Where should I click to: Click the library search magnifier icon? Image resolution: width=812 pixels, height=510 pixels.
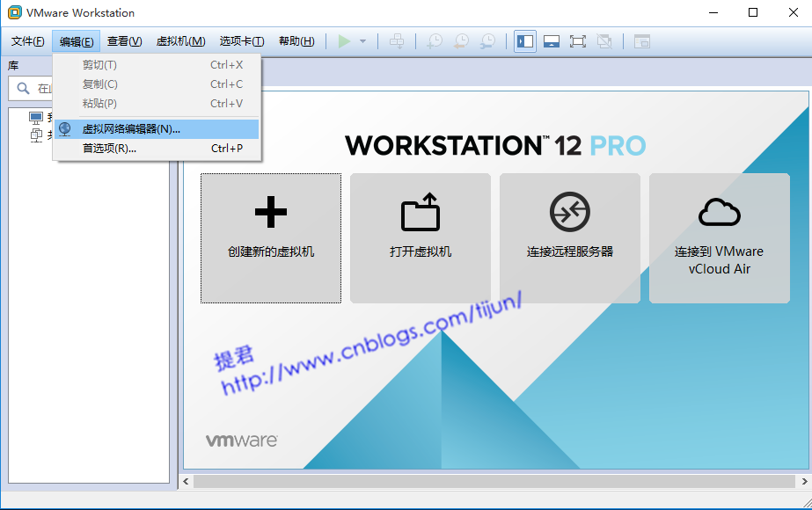[23, 89]
